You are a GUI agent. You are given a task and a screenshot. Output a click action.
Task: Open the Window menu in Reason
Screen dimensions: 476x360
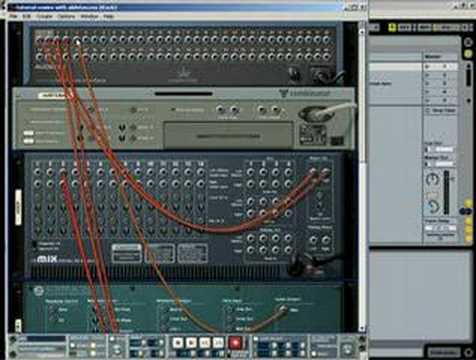click(89, 16)
